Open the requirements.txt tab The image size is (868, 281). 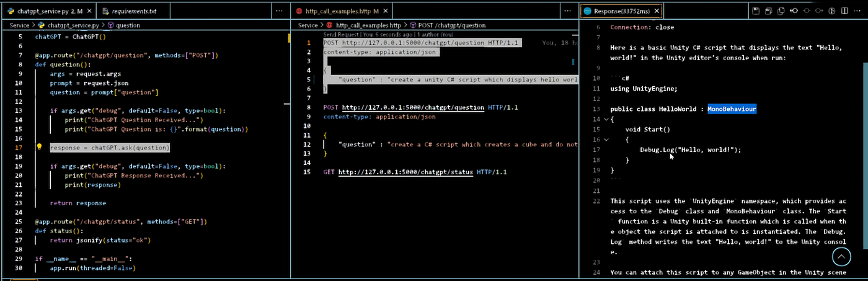click(133, 11)
